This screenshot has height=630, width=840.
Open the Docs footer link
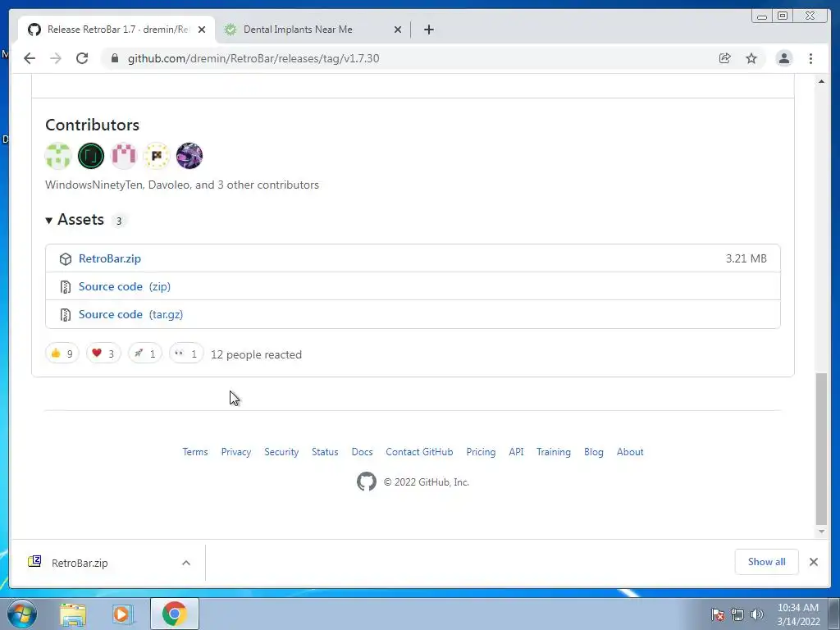click(362, 452)
